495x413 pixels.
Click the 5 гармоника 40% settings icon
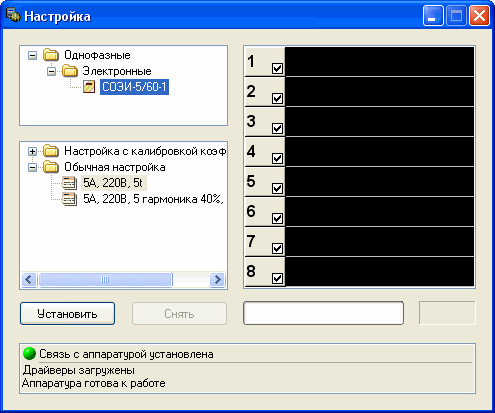tap(69, 199)
